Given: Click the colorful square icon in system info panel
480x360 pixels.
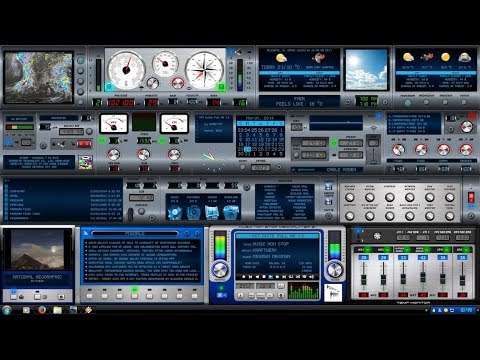Looking at the screenshot, I should [x=85, y=162].
